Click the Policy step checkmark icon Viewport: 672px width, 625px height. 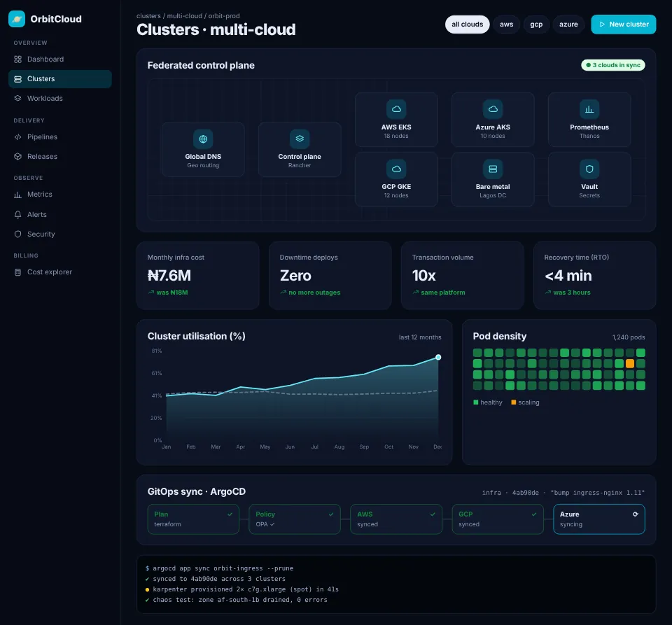click(x=331, y=514)
